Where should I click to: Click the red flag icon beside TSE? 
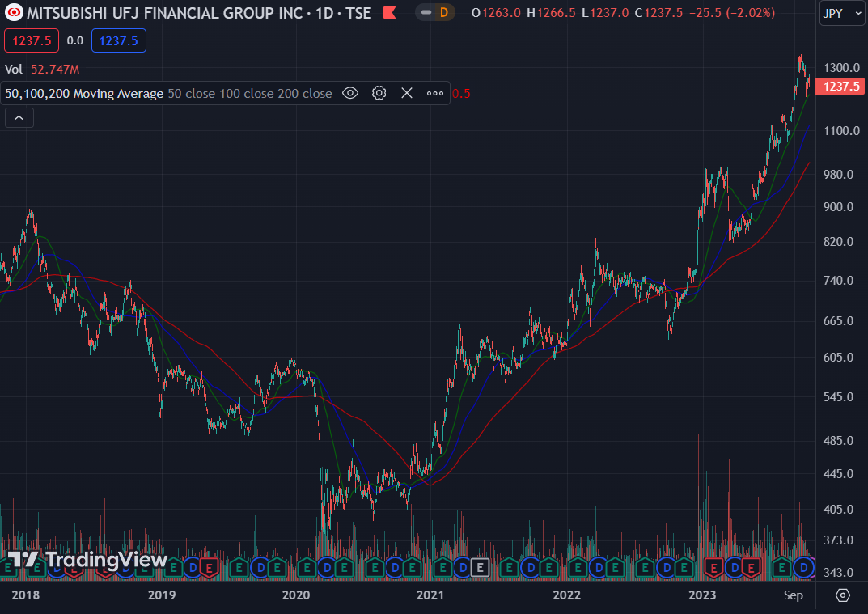click(x=390, y=12)
